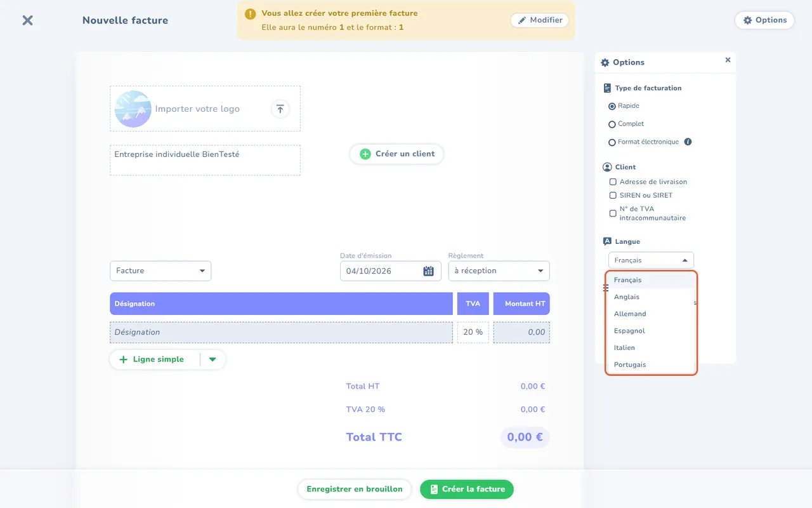Click the 20 % TVA cell
The width and height of the screenshot is (812, 508).
pyautogui.click(x=473, y=332)
